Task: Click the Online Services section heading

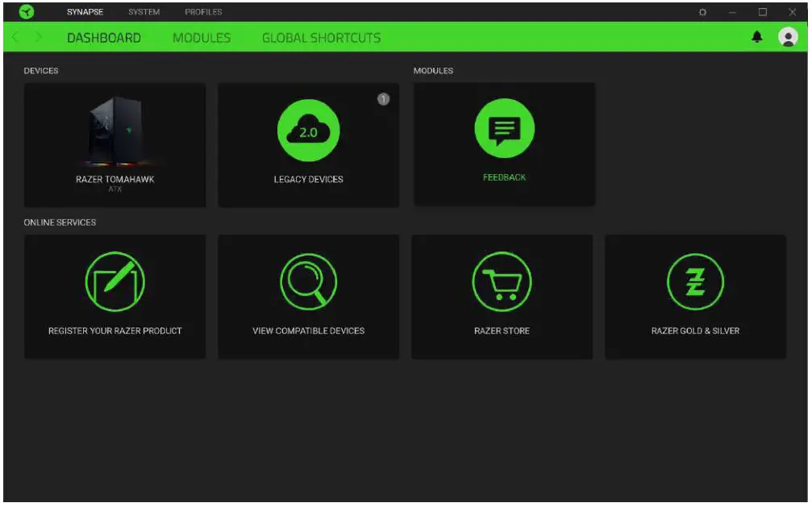Action: pos(60,222)
